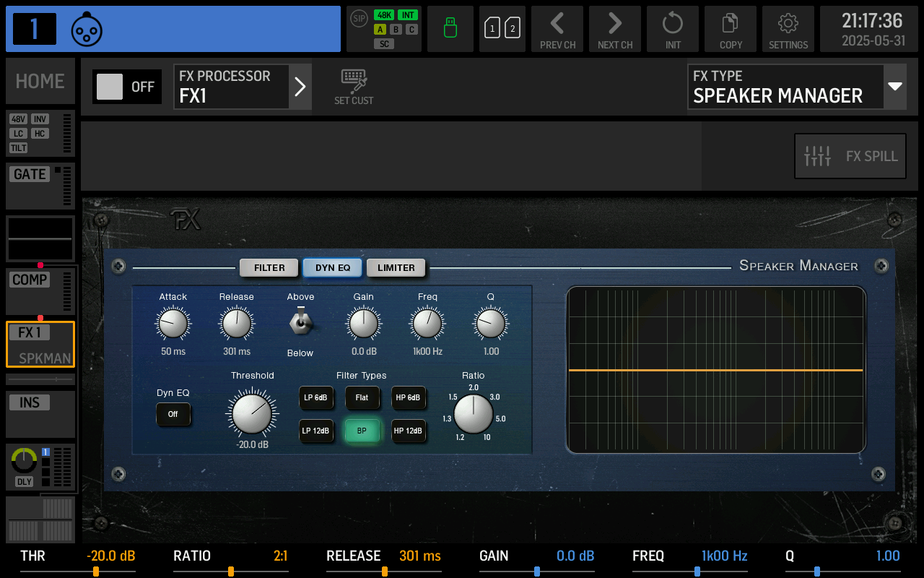Activate FX SPILL view
The image size is (924, 578).
[x=850, y=156]
